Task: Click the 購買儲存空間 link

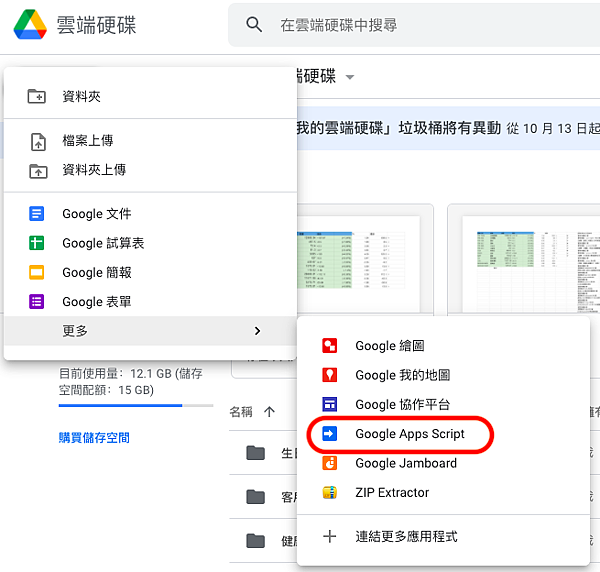Action: tap(94, 438)
